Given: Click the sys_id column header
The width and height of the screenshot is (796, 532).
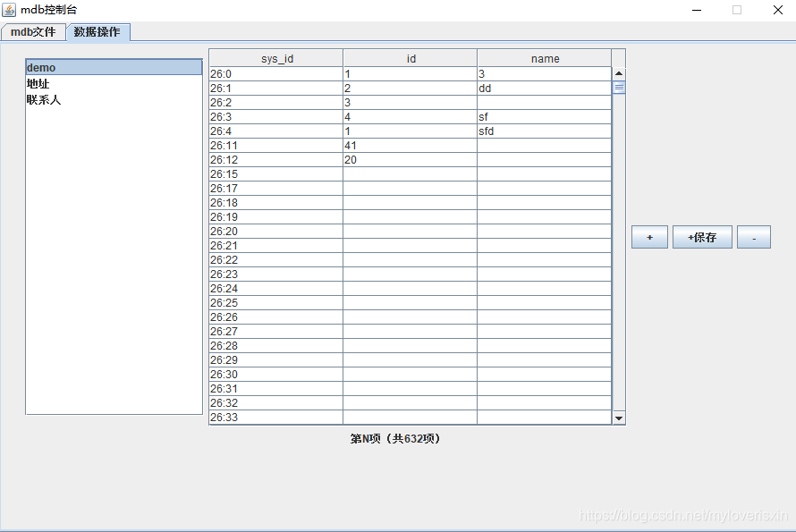Looking at the screenshot, I should pyautogui.click(x=275, y=57).
